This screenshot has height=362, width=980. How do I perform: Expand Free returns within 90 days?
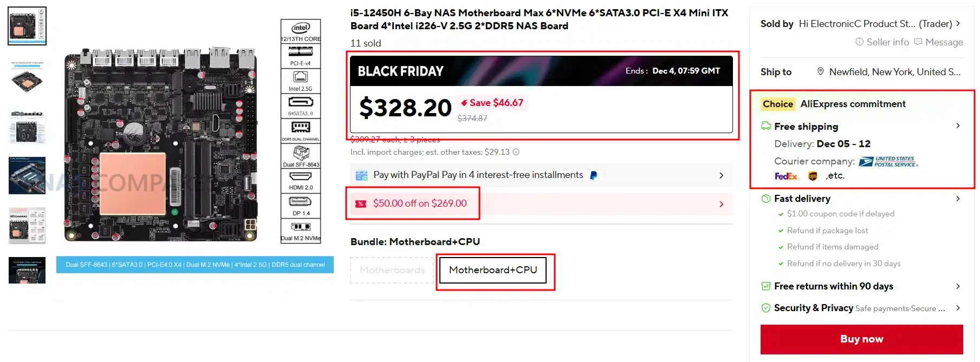[958, 286]
